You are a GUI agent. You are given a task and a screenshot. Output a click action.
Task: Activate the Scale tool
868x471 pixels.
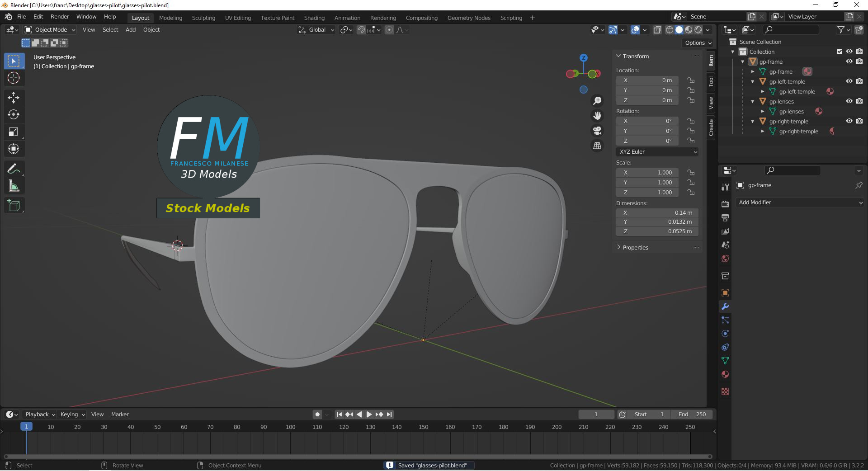(14, 132)
